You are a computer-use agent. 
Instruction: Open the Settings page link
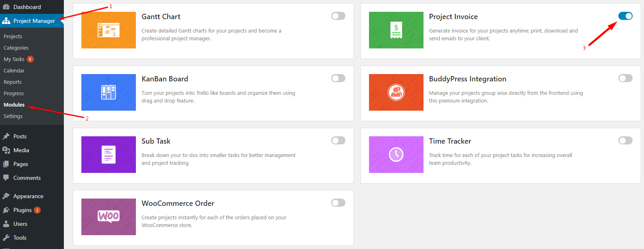[x=13, y=116]
